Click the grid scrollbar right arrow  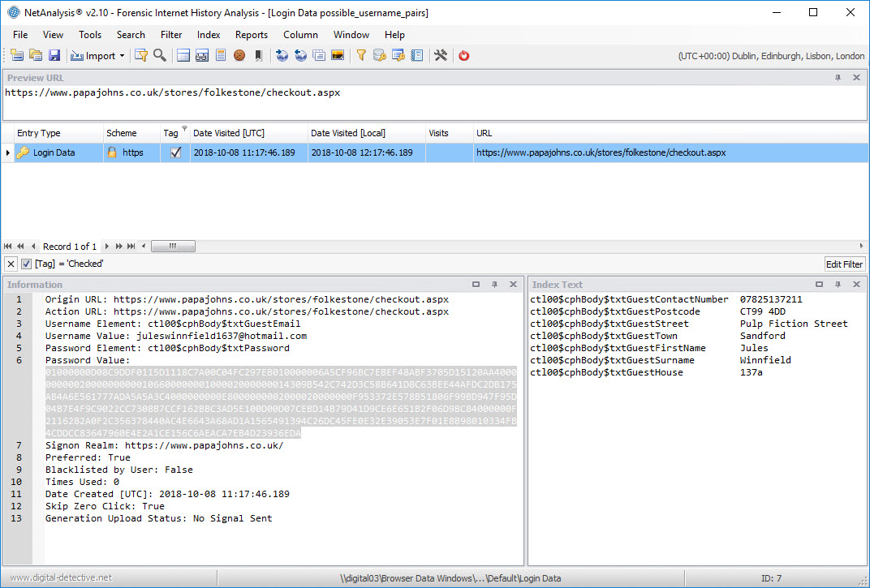point(862,247)
